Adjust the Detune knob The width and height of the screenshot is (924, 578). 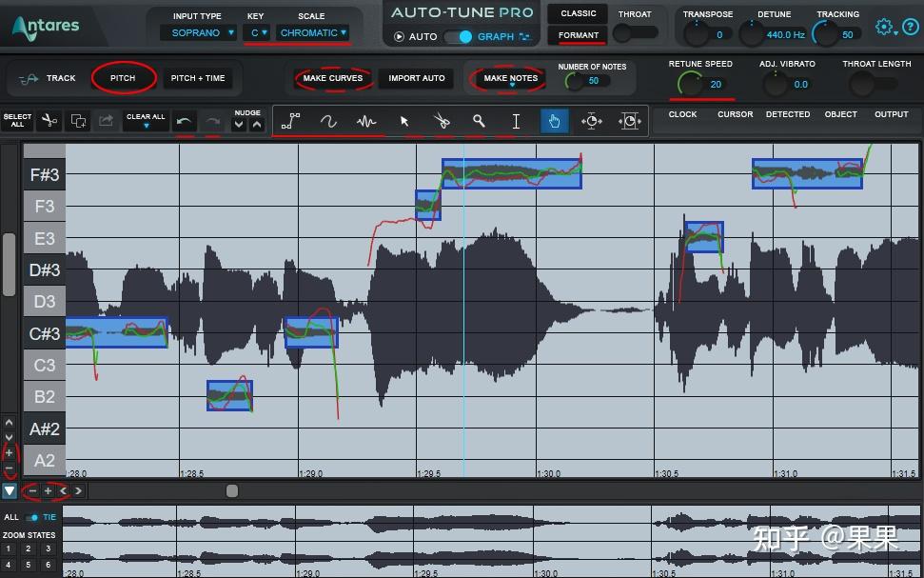click(752, 34)
